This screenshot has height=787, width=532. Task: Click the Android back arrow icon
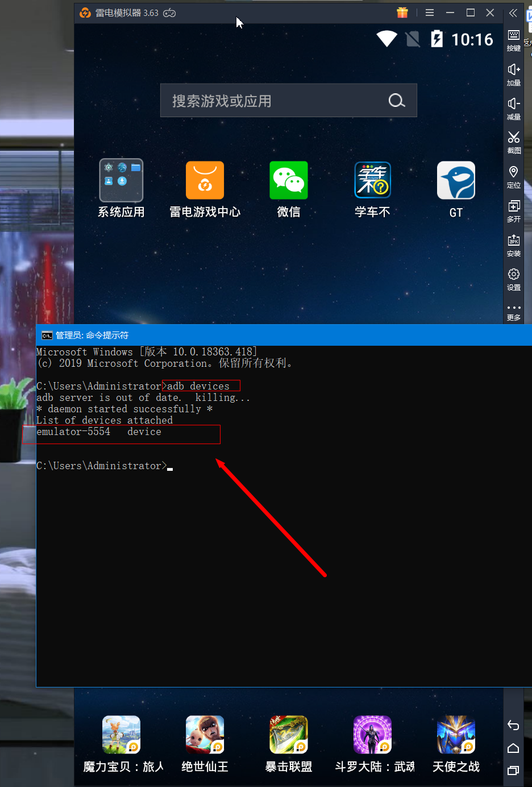coord(513,725)
